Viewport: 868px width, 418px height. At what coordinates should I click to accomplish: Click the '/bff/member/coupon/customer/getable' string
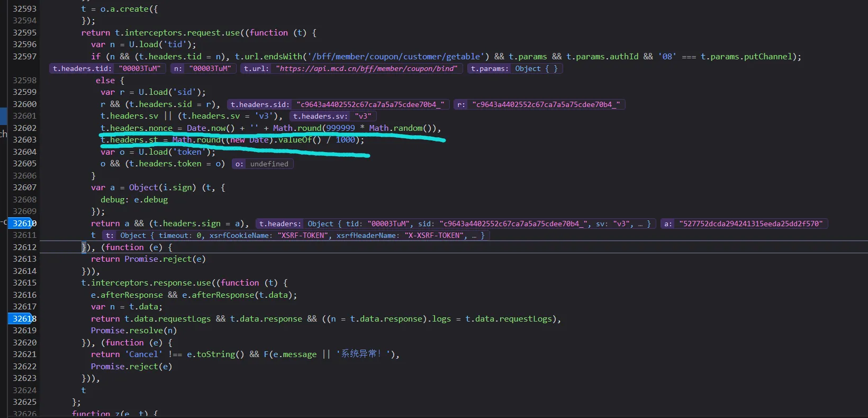coord(397,57)
